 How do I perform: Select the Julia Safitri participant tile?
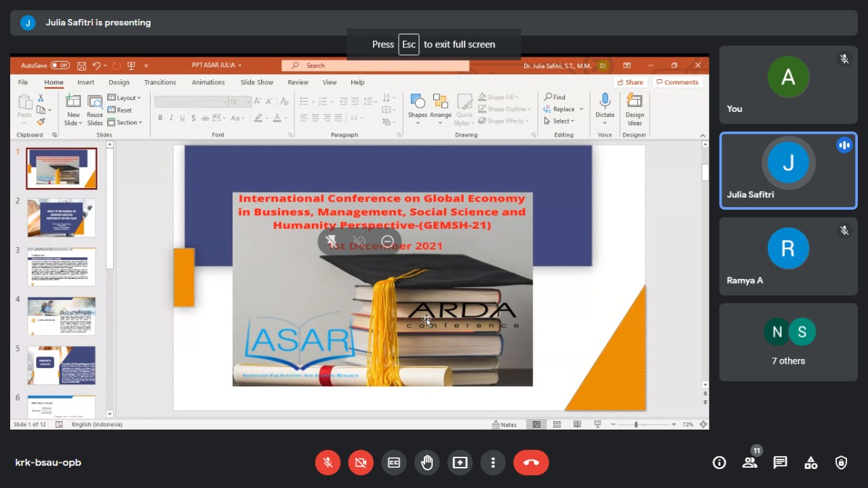pos(788,170)
